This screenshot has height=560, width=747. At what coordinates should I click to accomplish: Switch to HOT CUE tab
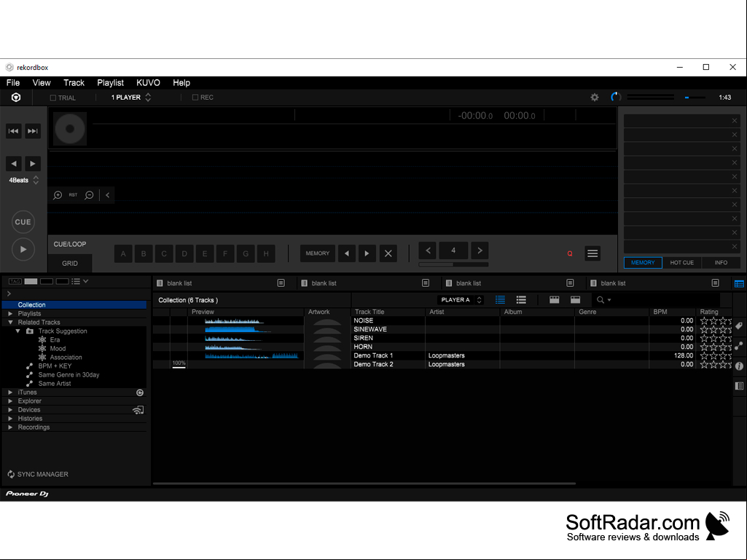coord(681,263)
